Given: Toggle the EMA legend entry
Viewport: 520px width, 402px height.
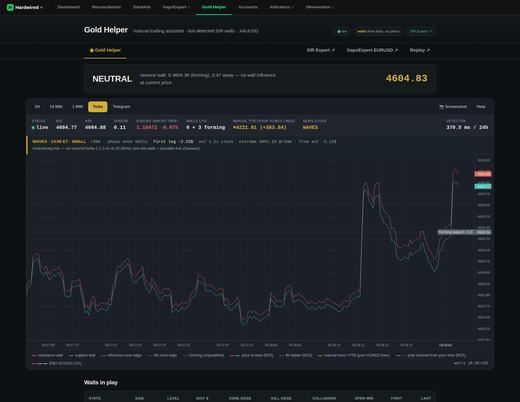Looking at the screenshot, I should coord(57,363).
